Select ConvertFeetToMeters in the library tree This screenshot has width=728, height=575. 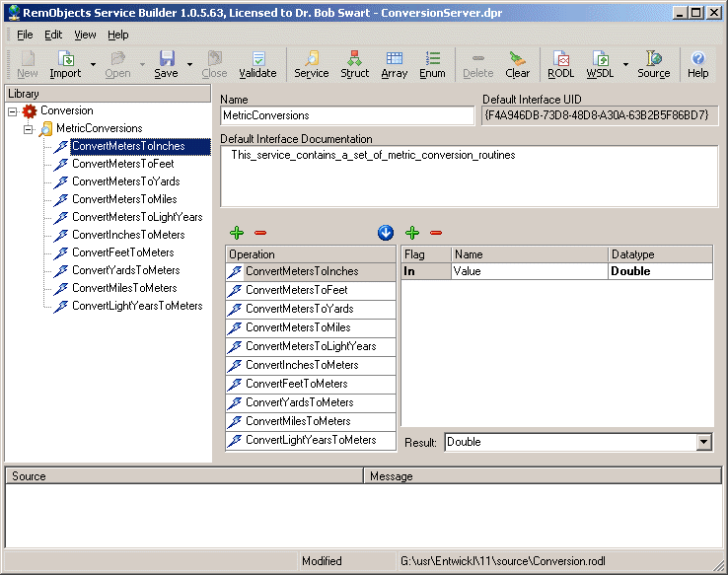[122, 252]
